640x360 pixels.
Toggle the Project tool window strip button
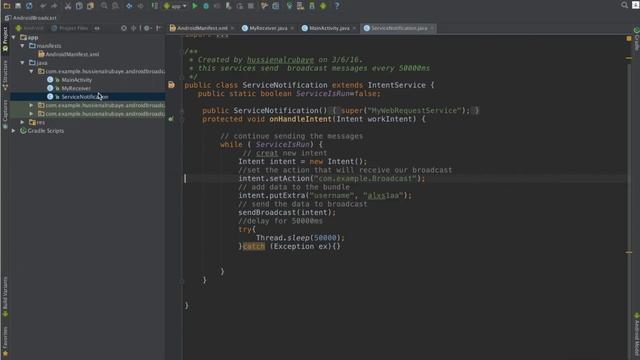(5, 39)
